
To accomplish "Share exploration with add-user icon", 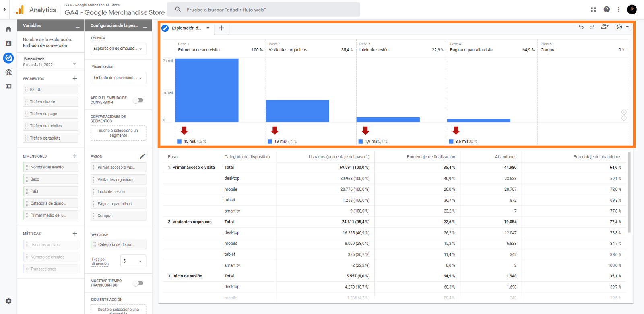I will [605, 27].
